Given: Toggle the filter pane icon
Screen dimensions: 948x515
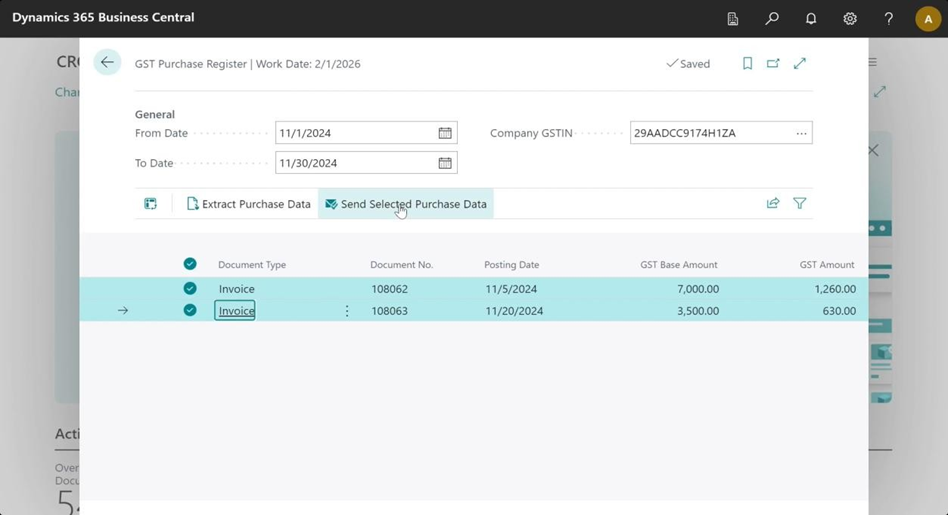Looking at the screenshot, I should pos(800,203).
